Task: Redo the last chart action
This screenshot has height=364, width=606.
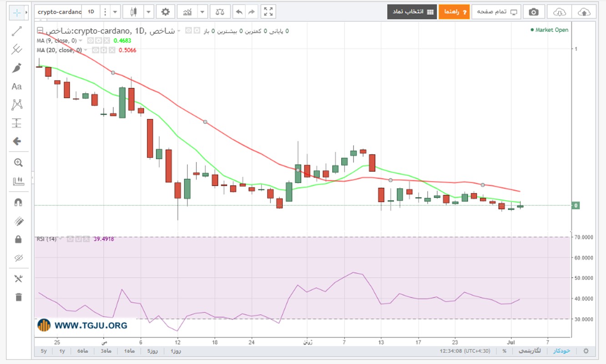Action: [x=252, y=12]
